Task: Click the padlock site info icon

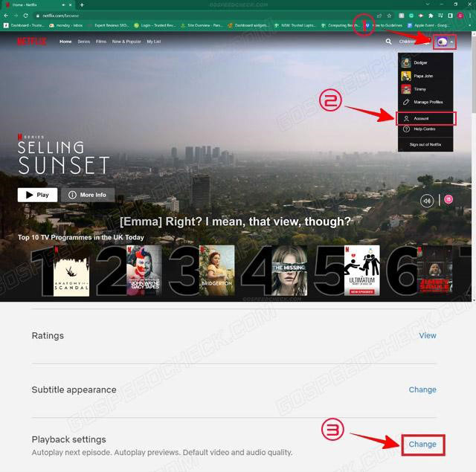Action: 38,16
